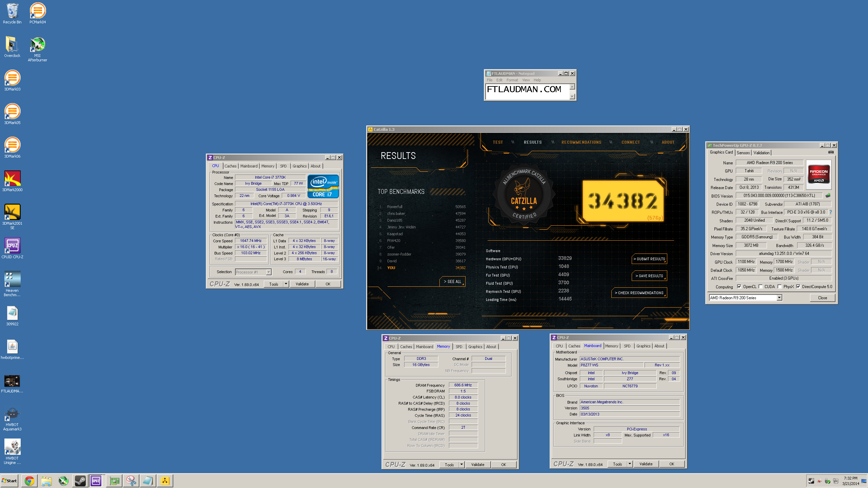Click SUBMIT RESULTS in Catzilla
The width and height of the screenshot is (868, 488).
(x=649, y=259)
